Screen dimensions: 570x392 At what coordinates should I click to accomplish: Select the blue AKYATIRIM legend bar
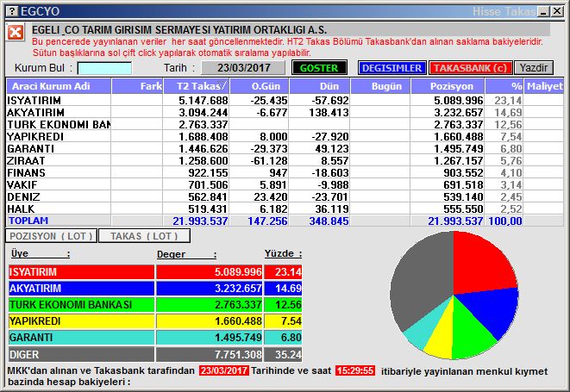pos(155,288)
